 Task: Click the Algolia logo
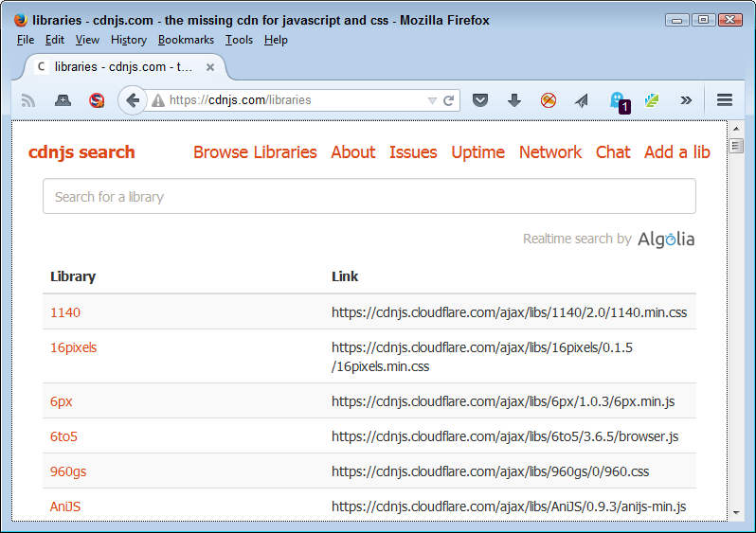(666, 239)
